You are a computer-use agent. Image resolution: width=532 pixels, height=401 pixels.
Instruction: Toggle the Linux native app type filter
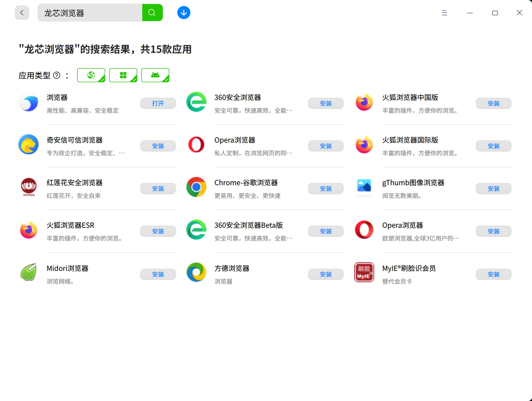tap(91, 75)
